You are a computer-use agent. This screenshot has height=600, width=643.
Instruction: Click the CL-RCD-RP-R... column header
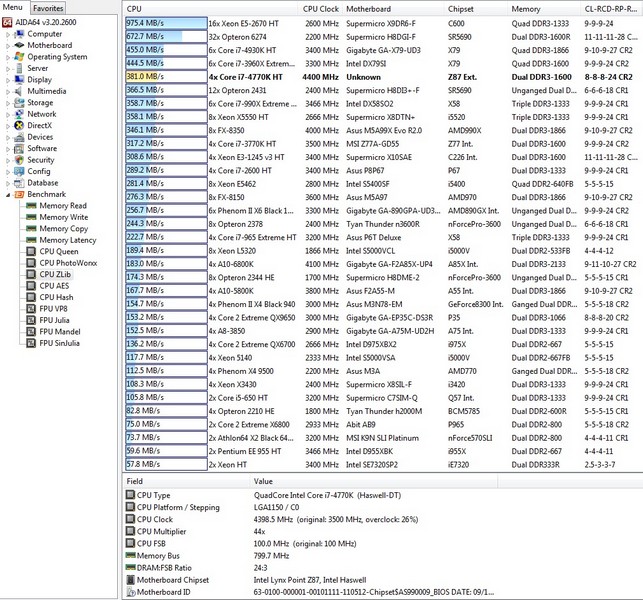coord(611,9)
